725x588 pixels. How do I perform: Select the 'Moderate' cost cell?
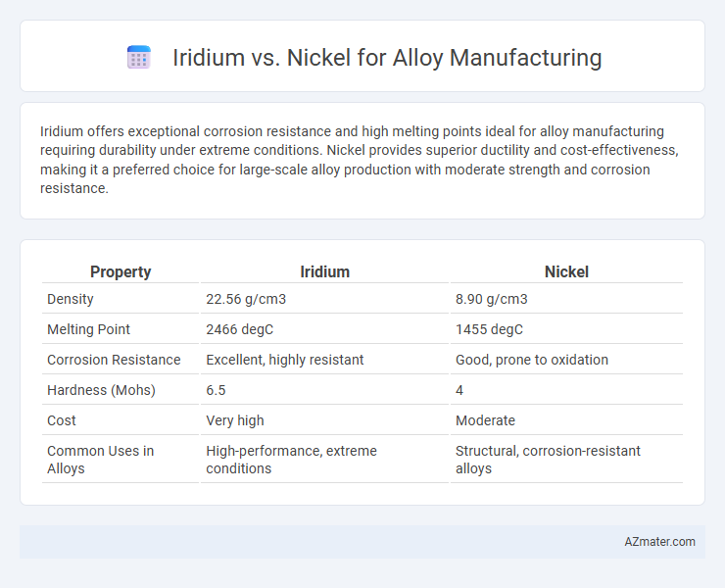click(x=485, y=420)
